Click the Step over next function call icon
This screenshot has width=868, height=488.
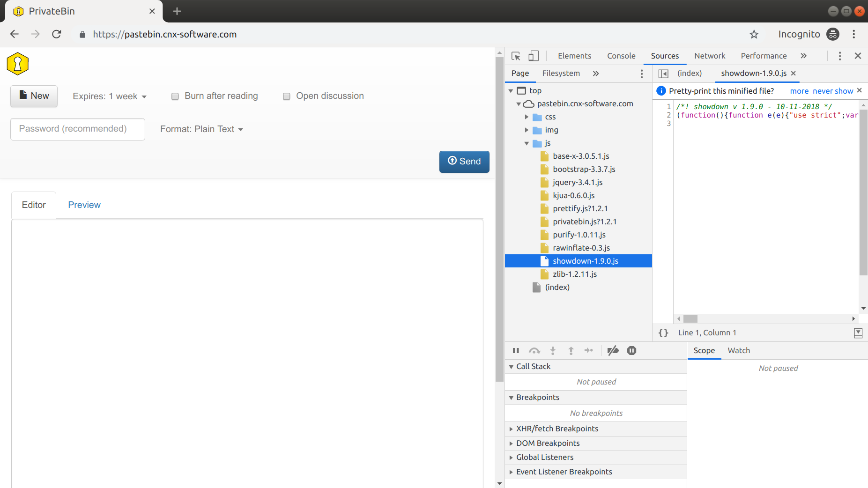(534, 350)
